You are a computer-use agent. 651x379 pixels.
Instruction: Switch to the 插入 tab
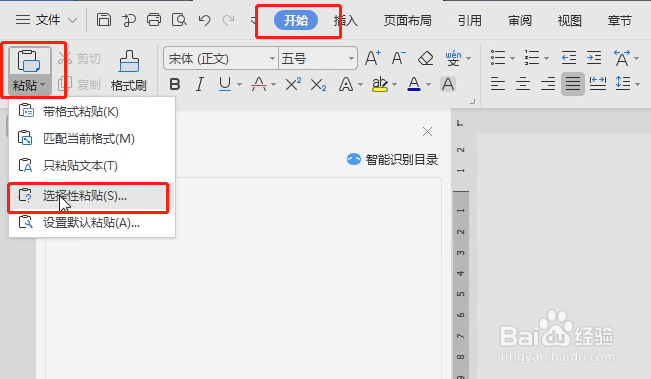point(345,20)
